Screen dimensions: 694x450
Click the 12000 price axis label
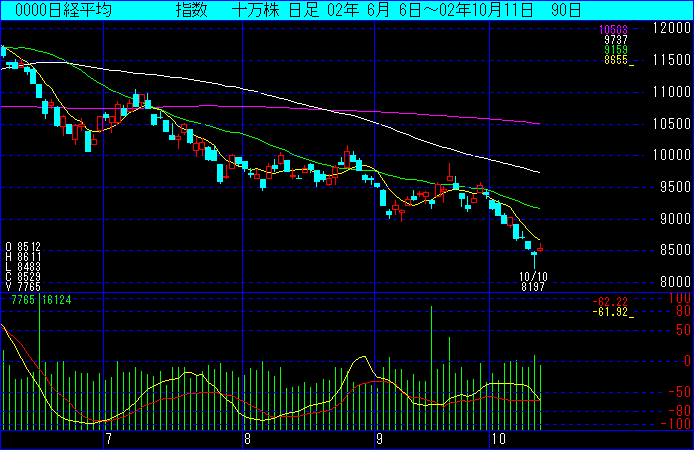[672, 28]
